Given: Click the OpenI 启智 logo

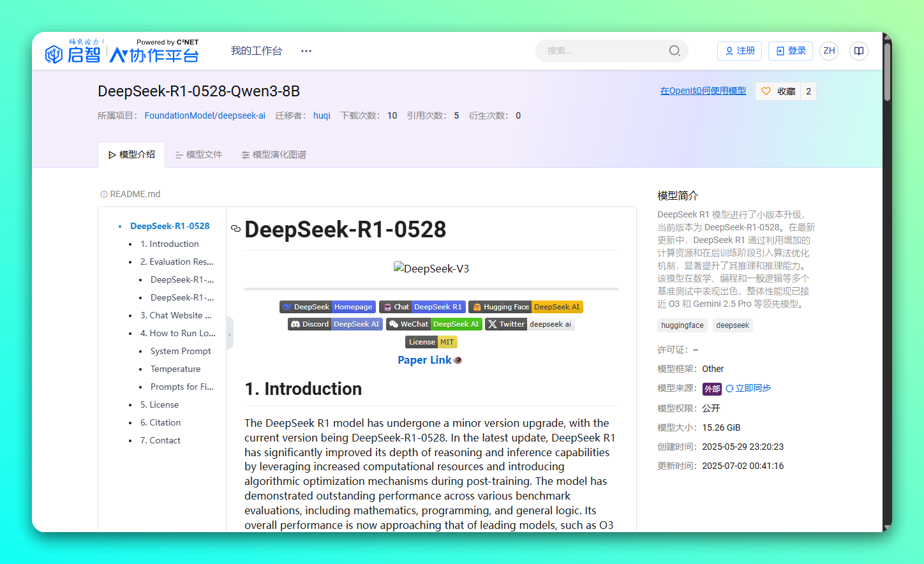Looking at the screenshot, I should [x=122, y=50].
